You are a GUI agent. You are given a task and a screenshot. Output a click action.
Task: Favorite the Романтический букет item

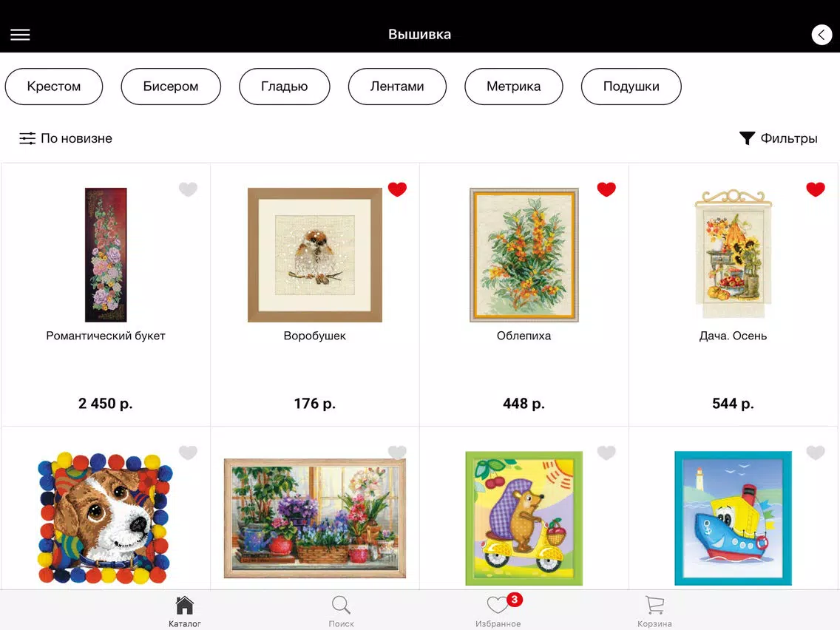pos(188,189)
